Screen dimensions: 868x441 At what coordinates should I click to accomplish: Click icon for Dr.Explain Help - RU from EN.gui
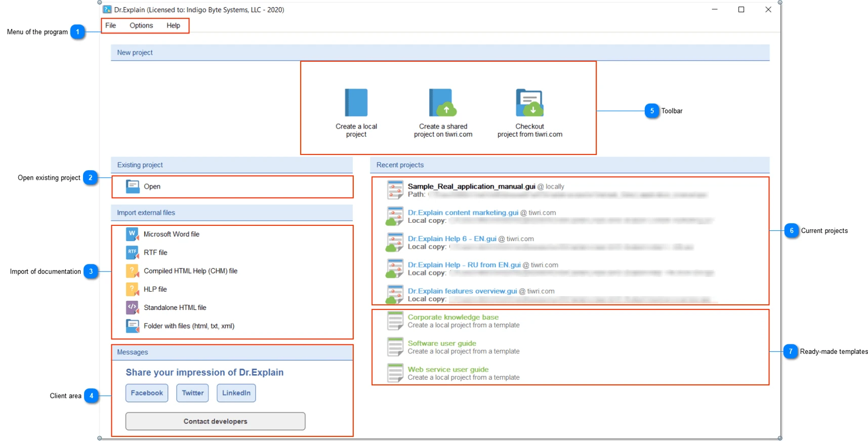click(395, 269)
